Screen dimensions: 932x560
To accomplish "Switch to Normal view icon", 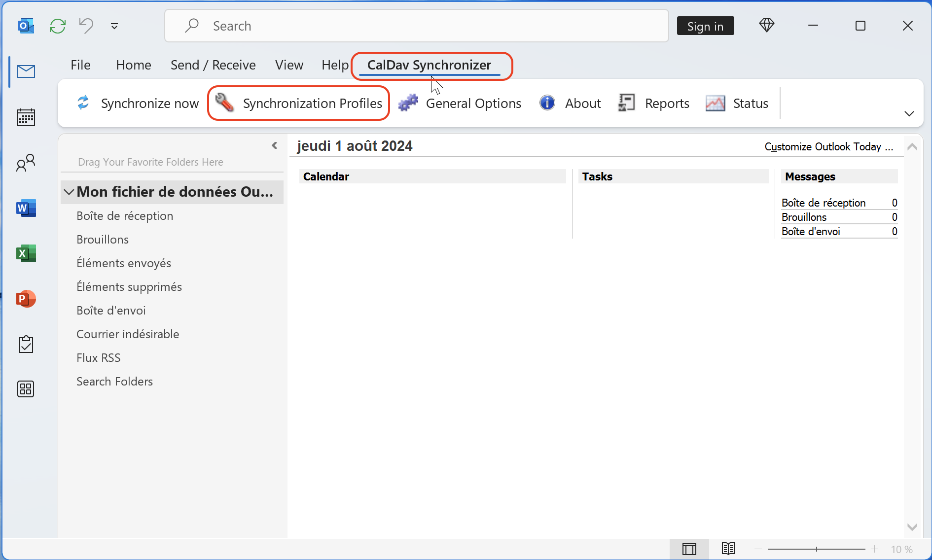I will coord(689,549).
